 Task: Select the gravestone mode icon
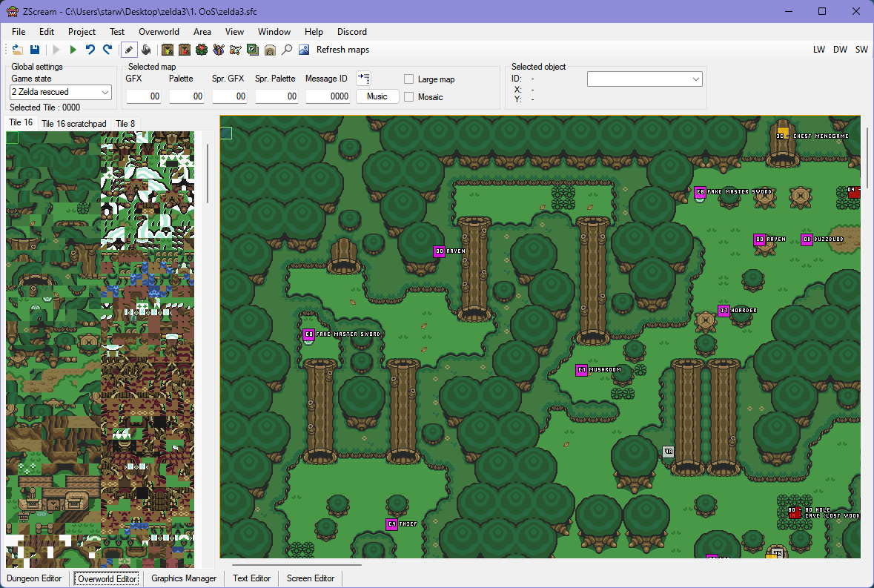point(270,50)
